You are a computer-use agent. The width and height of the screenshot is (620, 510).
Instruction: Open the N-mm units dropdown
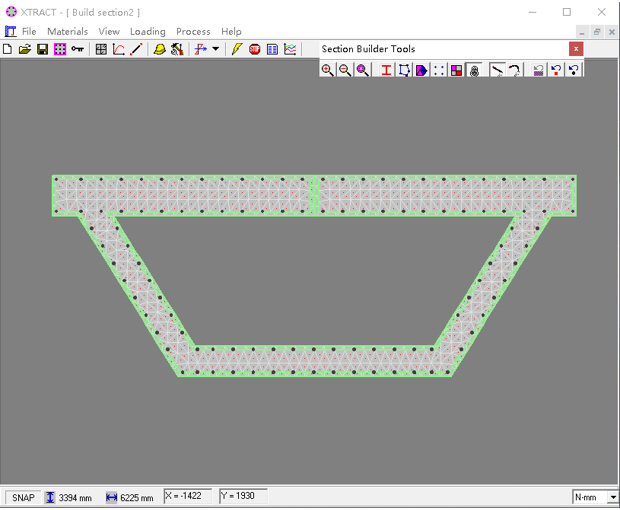click(x=612, y=497)
